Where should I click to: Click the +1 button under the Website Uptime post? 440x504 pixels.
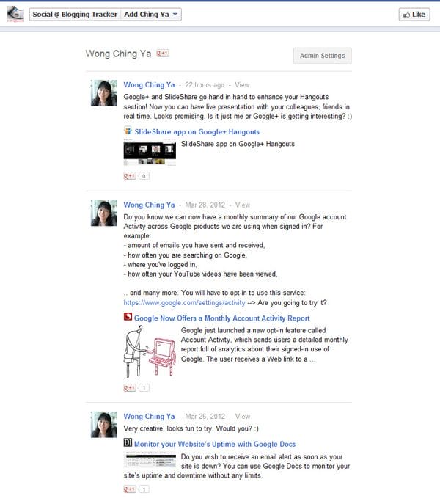coord(130,489)
